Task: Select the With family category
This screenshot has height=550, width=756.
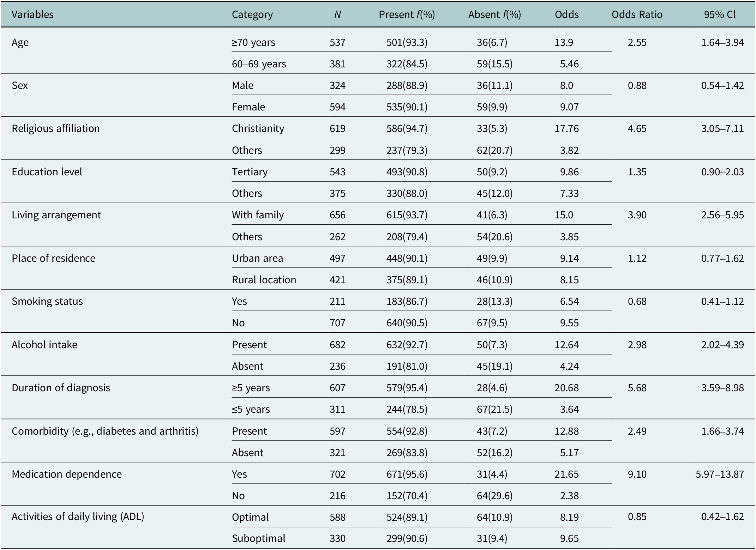Action: coord(258,215)
